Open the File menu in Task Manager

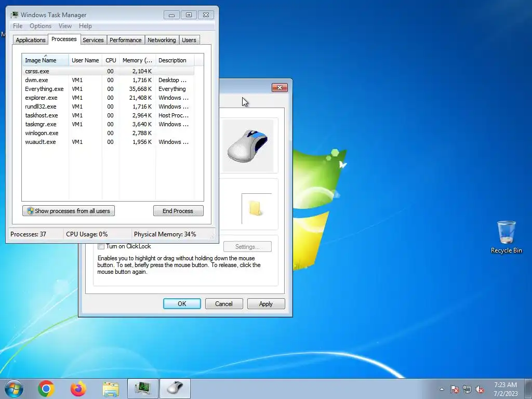pyautogui.click(x=18, y=26)
